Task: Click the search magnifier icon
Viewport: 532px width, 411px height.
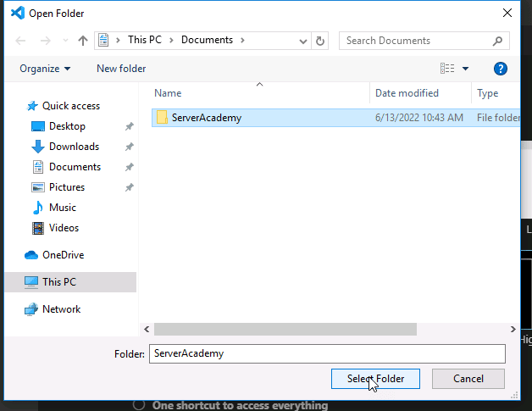Action: coord(497,41)
